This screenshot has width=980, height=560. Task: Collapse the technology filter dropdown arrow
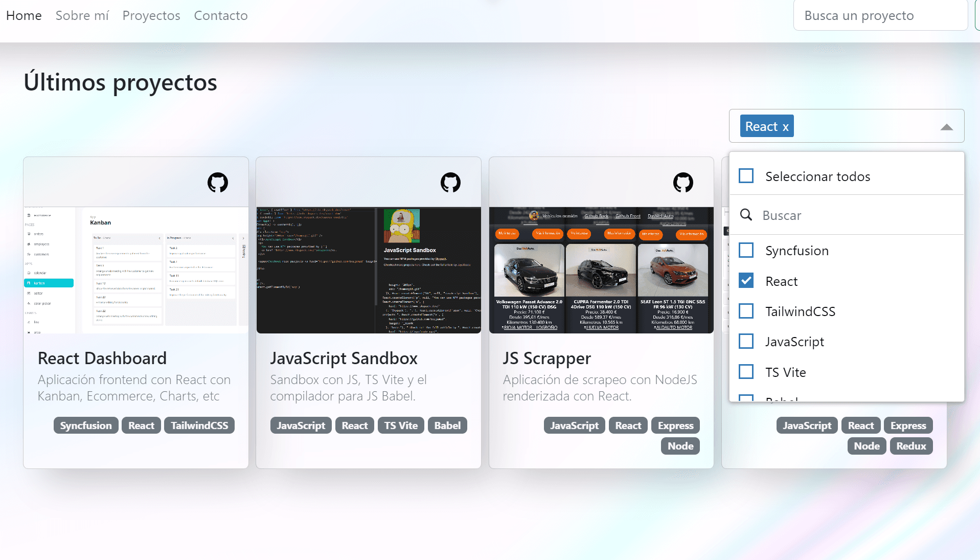tap(947, 127)
